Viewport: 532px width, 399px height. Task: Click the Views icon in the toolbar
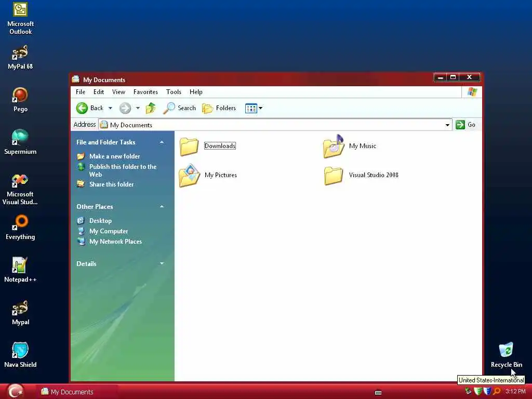point(251,108)
